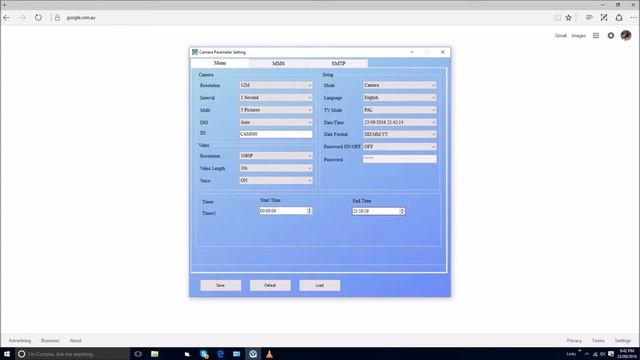Click the Load button
The width and height of the screenshot is (640, 360).
point(320,285)
